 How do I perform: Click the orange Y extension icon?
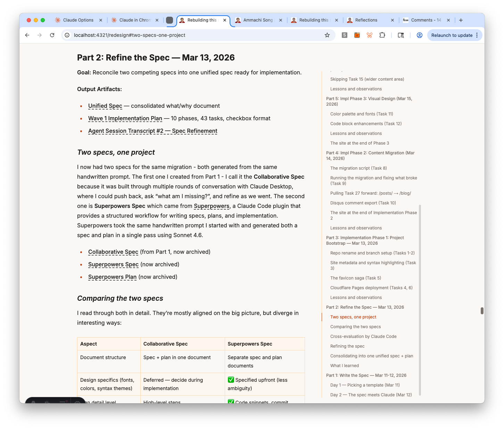(357, 35)
